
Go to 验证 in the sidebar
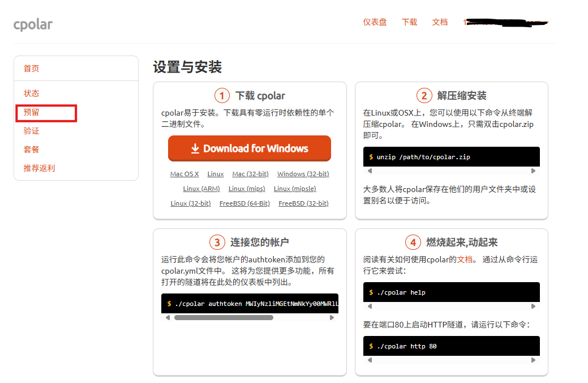pyautogui.click(x=32, y=131)
